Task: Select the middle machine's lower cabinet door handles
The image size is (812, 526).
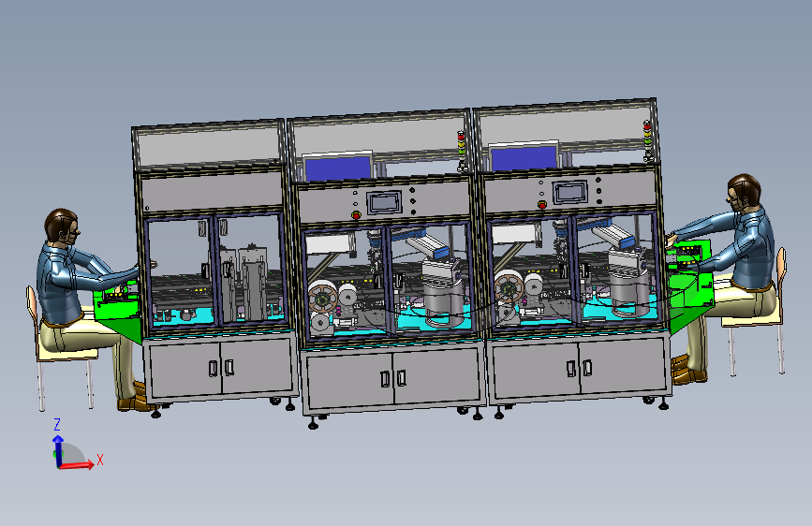Action: [x=393, y=378]
